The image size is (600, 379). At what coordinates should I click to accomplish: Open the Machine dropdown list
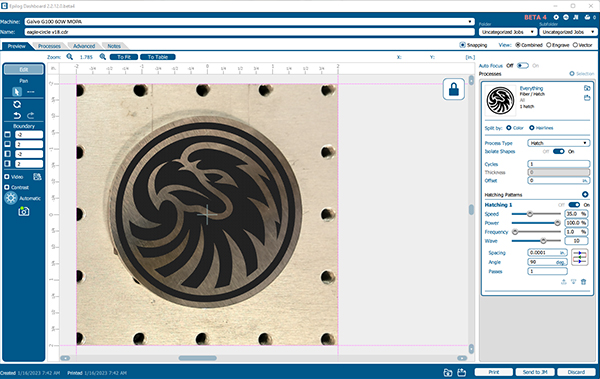(249, 22)
